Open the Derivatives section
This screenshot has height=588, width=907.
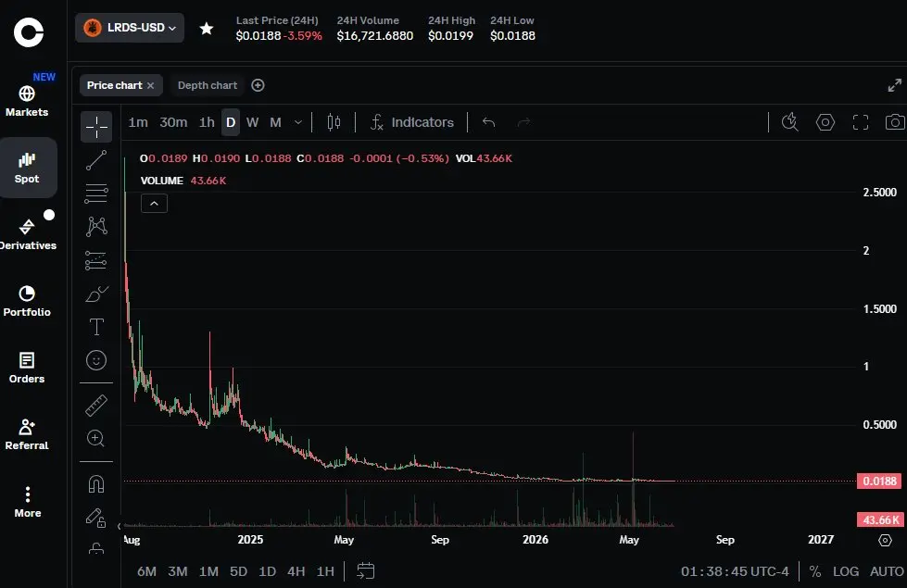point(27,235)
